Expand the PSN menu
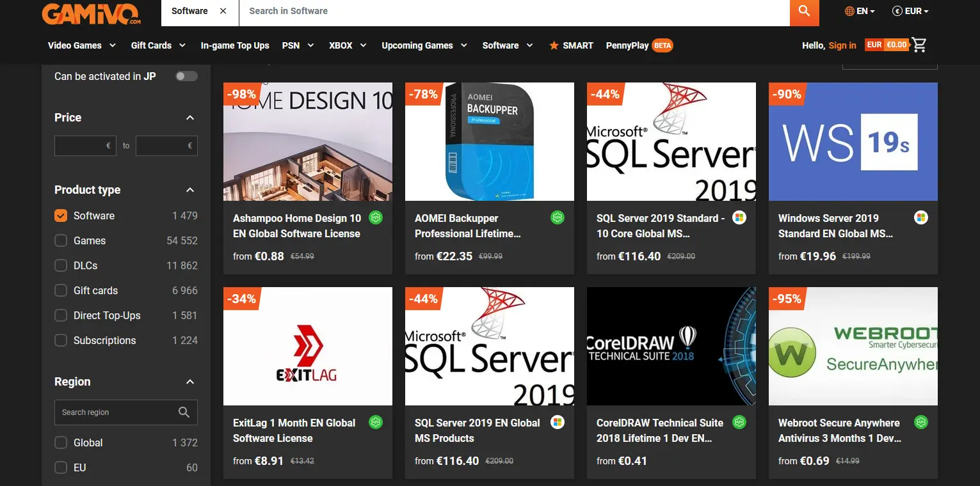980x486 pixels. click(298, 45)
